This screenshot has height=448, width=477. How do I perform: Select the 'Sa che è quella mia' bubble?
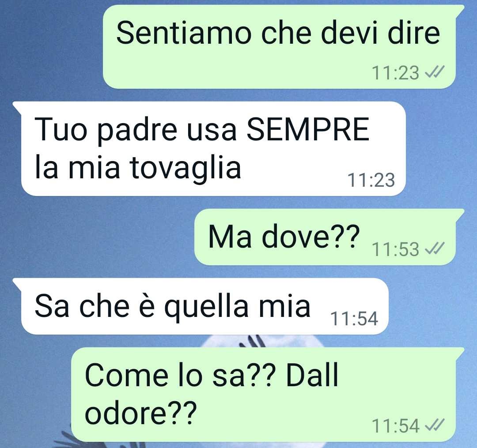pos(201,306)
